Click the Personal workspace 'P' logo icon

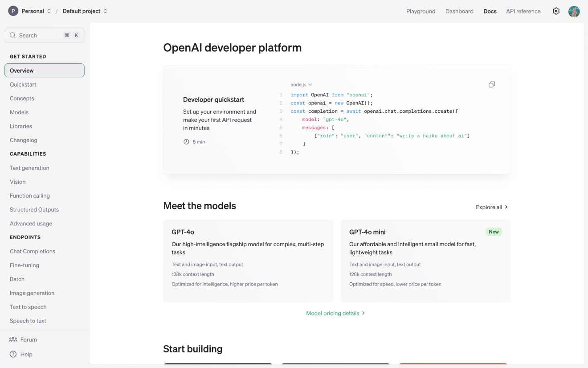coord(13,10)
